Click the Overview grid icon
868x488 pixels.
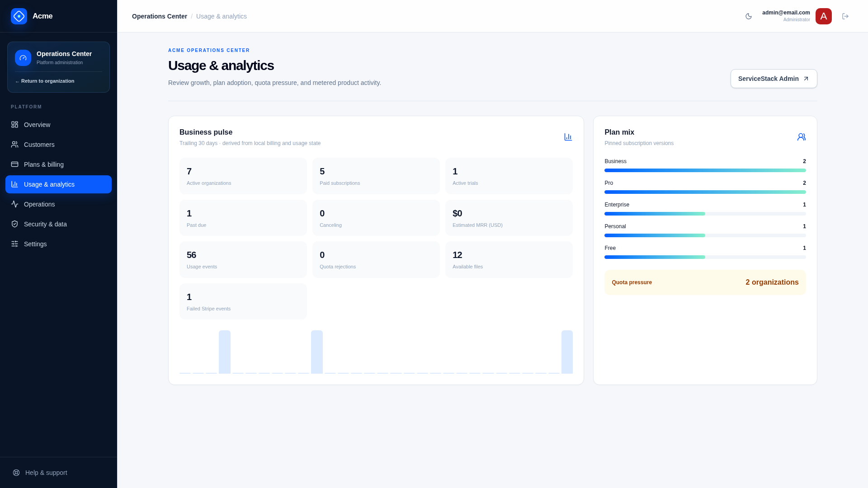pyautogui.click(x=15, y=125)
